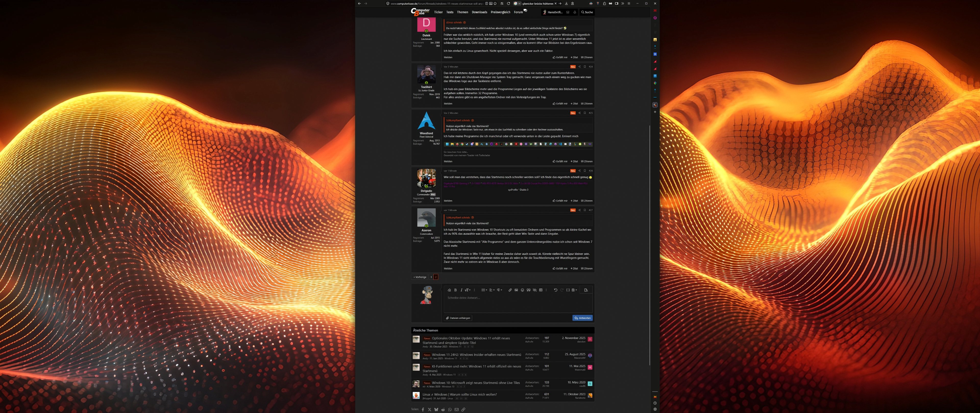The height and width of the screenshot is (413, 980).
Task: Click the reply text input field
Action: (x=517, y=303)
